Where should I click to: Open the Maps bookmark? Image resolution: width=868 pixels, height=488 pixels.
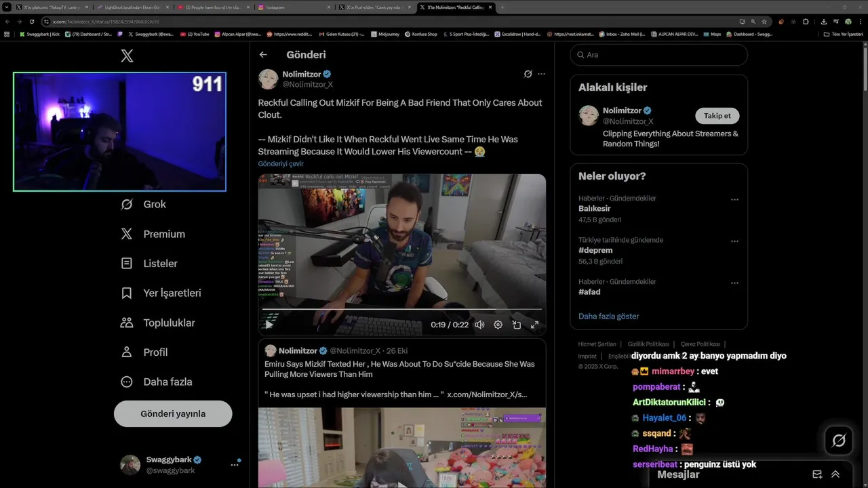[712, 34]
